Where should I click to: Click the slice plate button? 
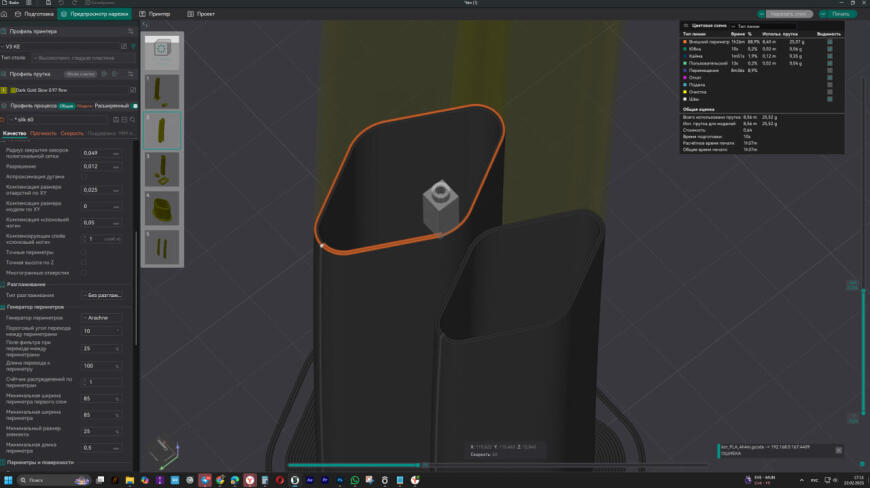tap(788, 14)
